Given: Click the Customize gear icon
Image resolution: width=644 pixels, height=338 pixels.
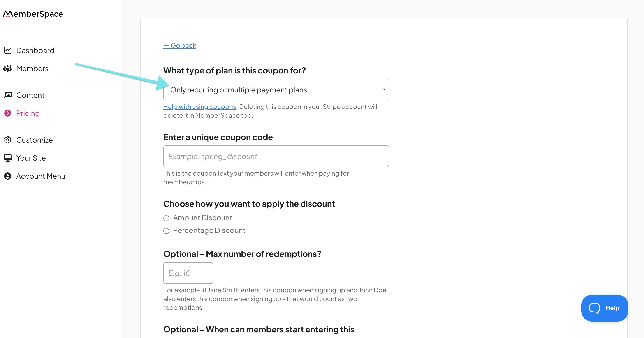Looking at the screenshot, I should coord(8,140).
